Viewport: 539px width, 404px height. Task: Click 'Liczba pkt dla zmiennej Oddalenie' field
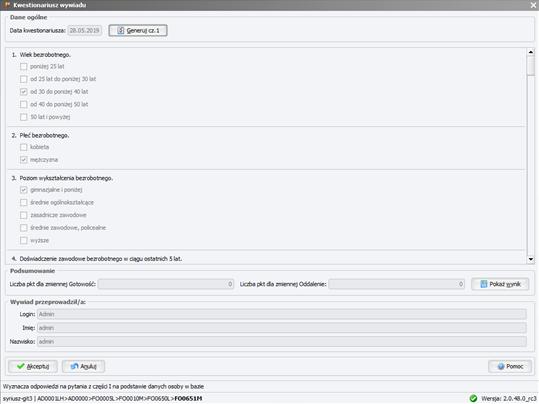[396, 284]
